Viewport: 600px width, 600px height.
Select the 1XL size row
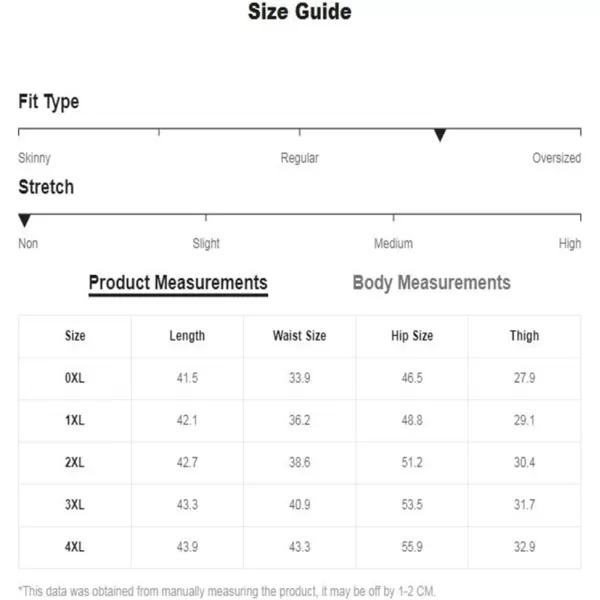click(300, 421)
